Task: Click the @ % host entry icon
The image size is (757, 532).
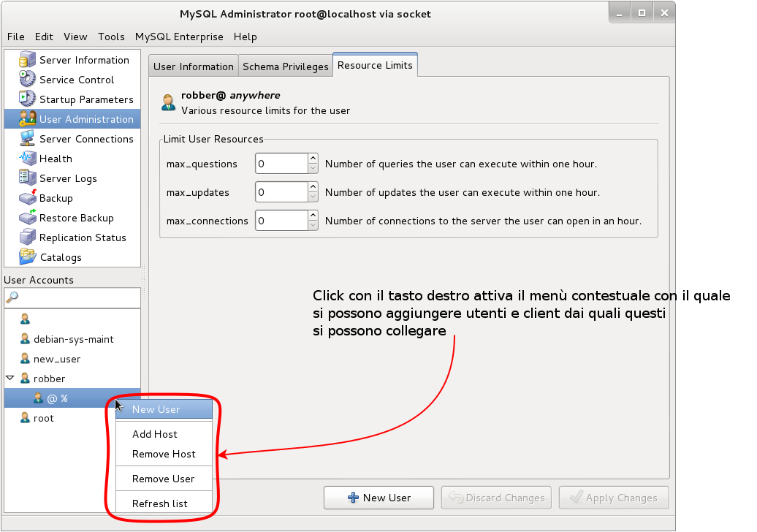Action: (x=38, y=398)
